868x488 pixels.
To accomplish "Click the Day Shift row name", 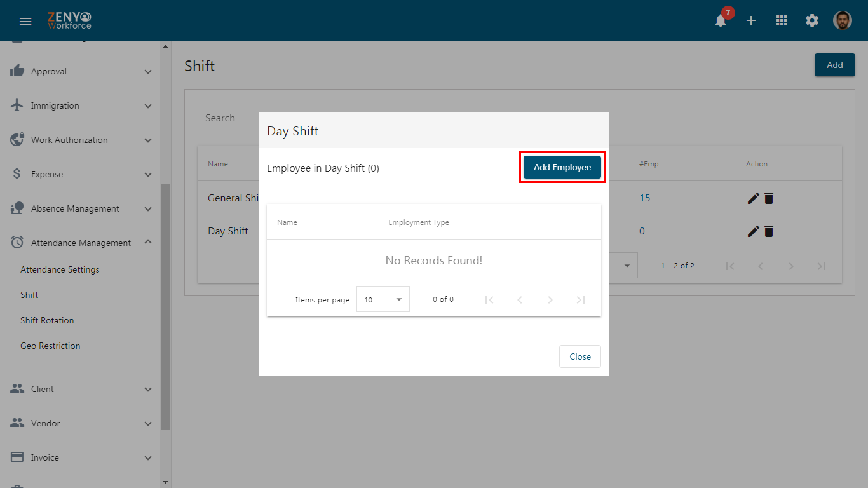I will click(228, 231).
